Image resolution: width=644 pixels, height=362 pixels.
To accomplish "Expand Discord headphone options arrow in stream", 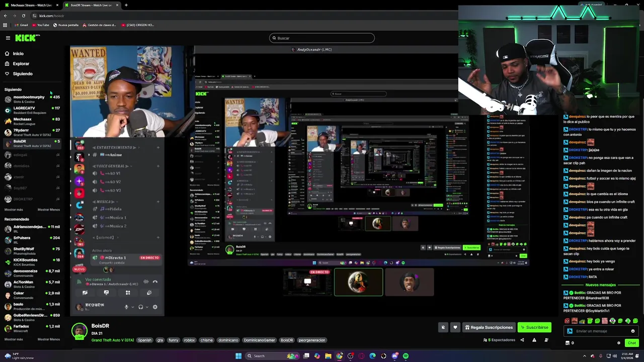I will pyautogui.click(x=147, y=307).
